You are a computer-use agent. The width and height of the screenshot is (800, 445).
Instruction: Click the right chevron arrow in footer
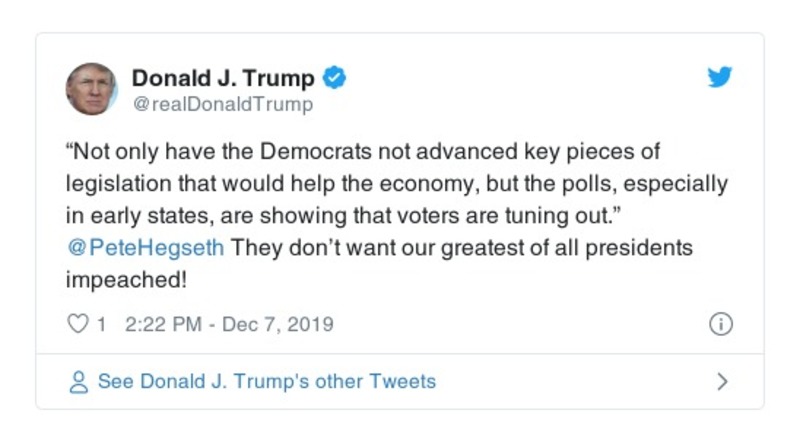click(x=723, y=382)
